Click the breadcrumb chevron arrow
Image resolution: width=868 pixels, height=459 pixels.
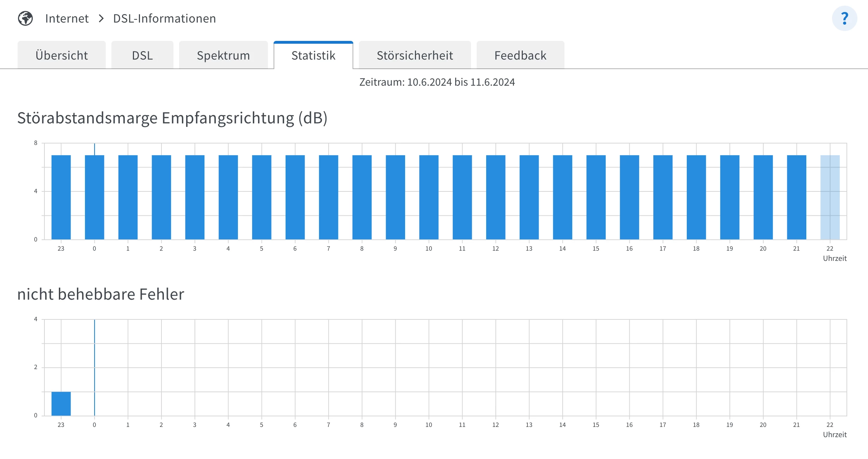101,18
